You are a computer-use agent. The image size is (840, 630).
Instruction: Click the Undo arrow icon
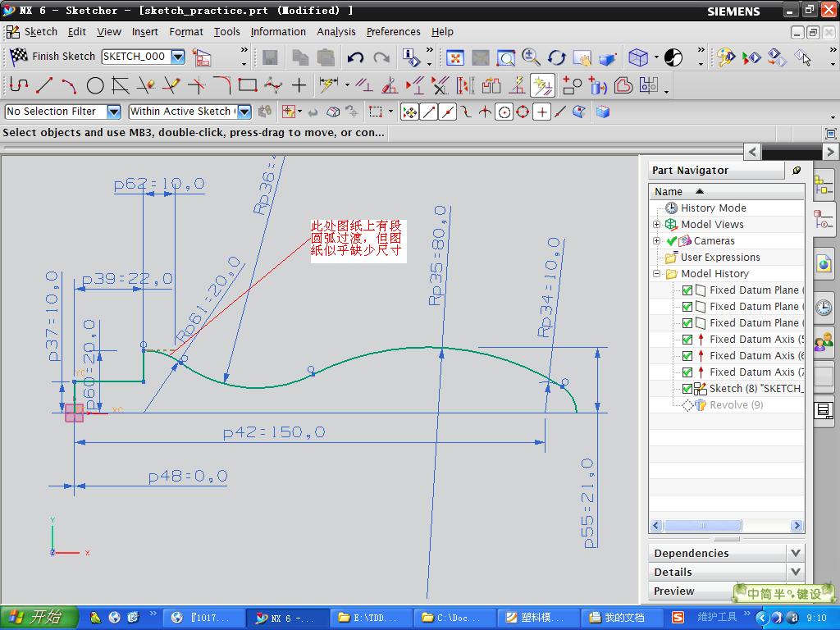coord(355,57)
